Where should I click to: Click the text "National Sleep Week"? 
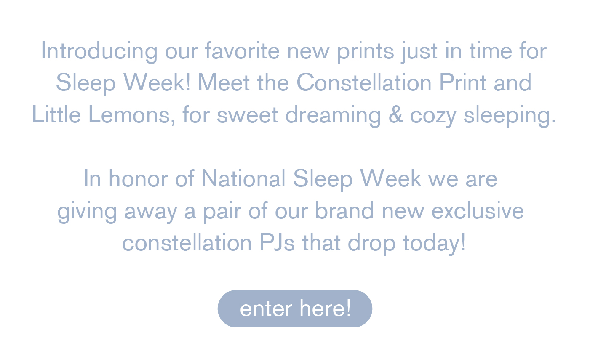311,179
